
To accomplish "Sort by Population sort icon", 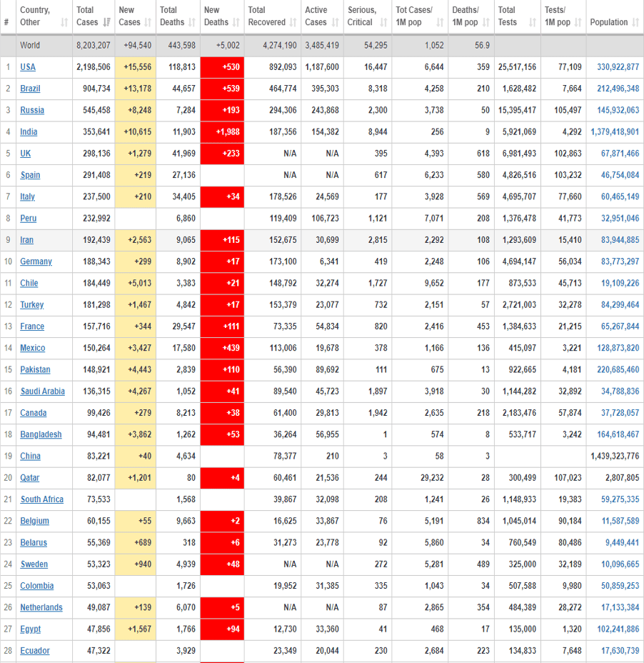I will pos(636,22).
